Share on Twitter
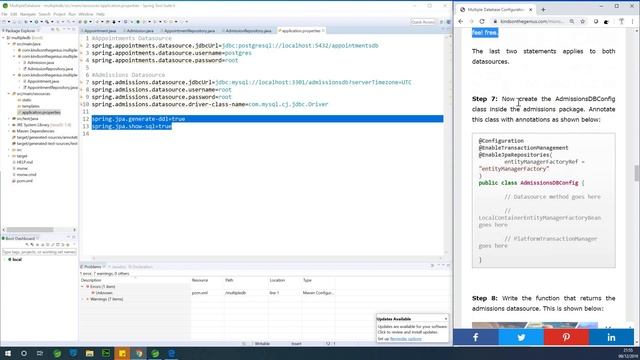Image resolution: width=640 pixels, height=360 pixels. 521,337
